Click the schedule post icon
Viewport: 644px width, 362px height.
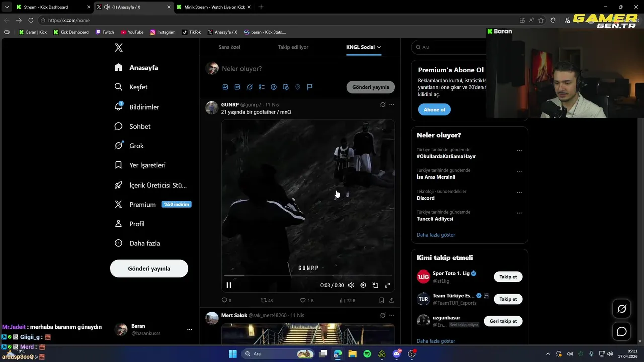click(286, 87)
